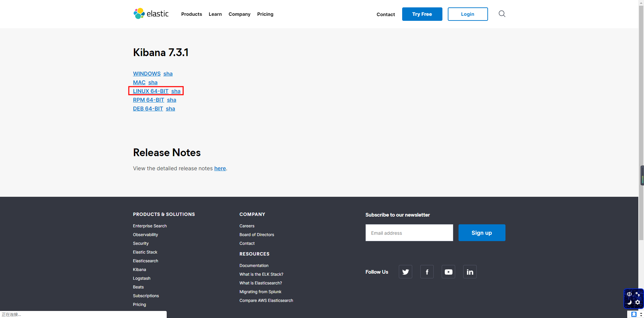Click the RESOURCES footer heading
644x318 pixels.
(x=254, y=254)
